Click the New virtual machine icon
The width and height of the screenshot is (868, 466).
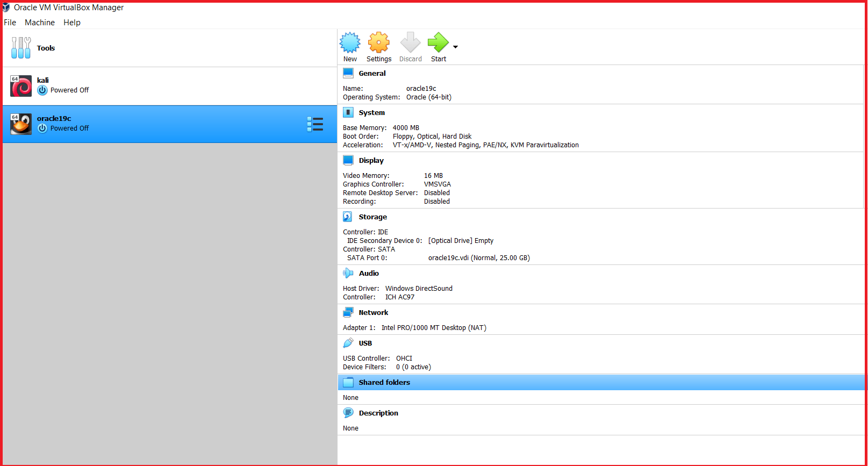[x=350, y=42]
